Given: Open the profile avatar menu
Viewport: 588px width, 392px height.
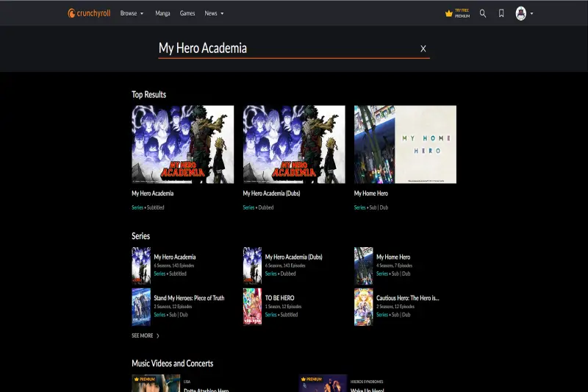Looking at the screenshot, I should click(x=521, y=13).
